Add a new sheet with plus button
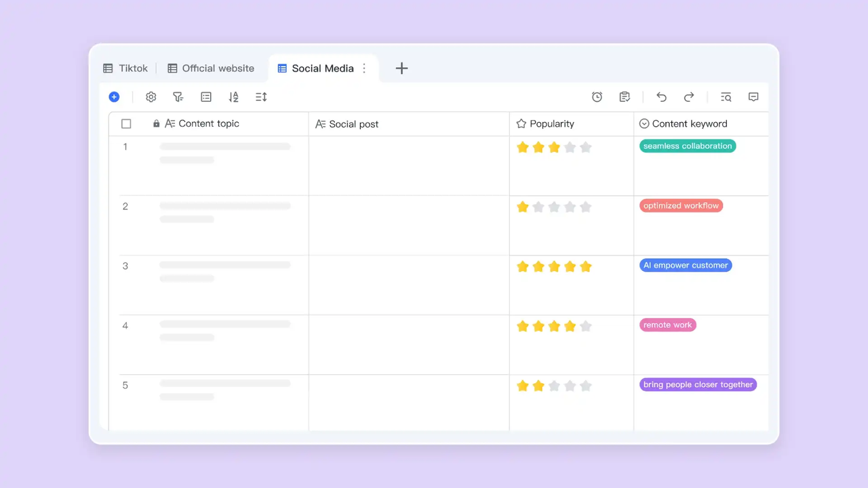This screenshot has width=868, height=488. [x=401, y=68]
